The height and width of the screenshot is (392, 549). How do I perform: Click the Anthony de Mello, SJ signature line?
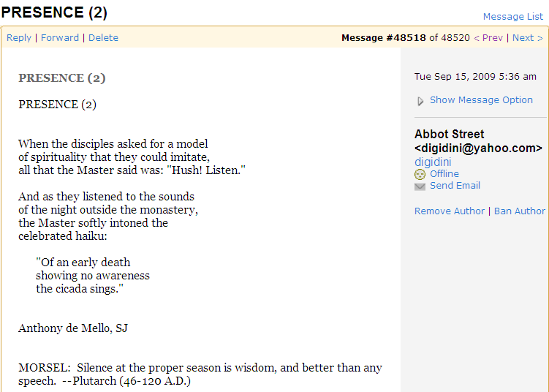tap(73, 328)
